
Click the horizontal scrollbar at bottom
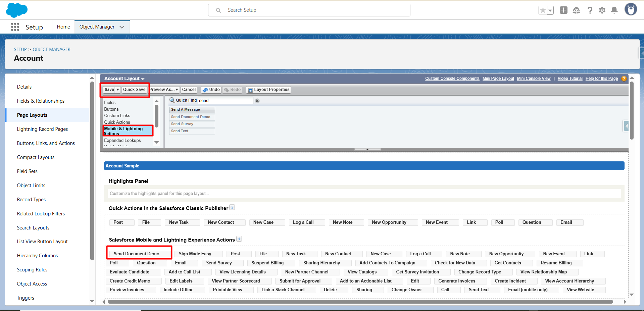360,302
